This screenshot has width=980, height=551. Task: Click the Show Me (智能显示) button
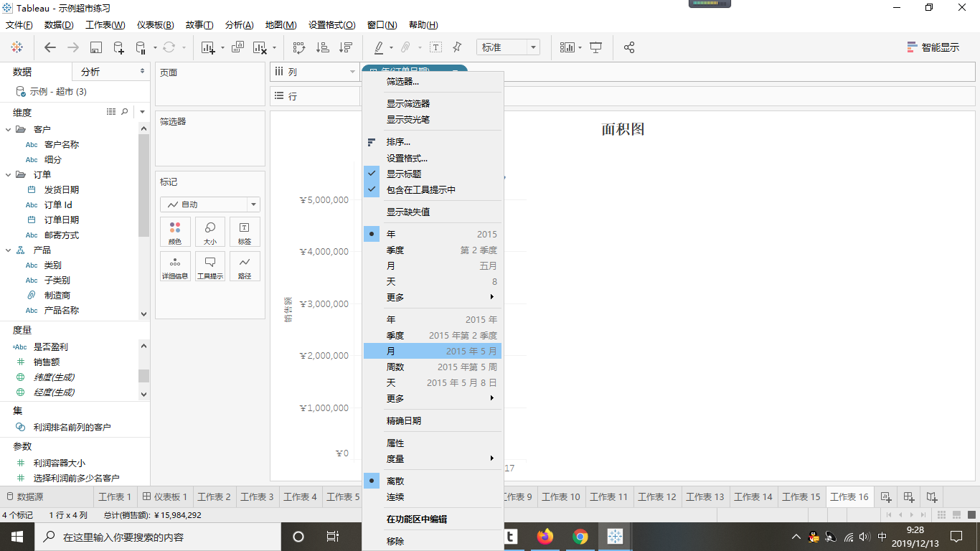(x=933, y=47)
